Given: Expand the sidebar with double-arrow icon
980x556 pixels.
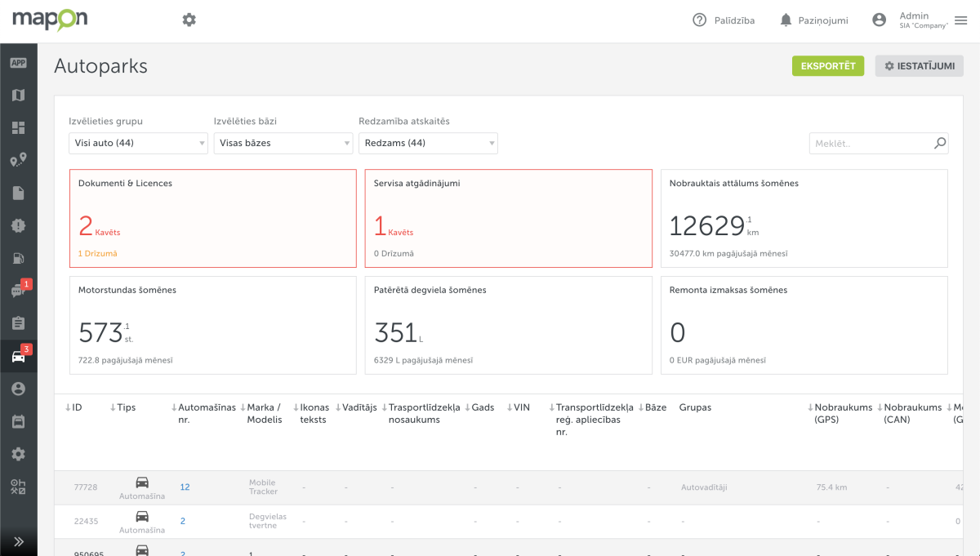Looking at the screenshot, I should [x=18, y=541].
